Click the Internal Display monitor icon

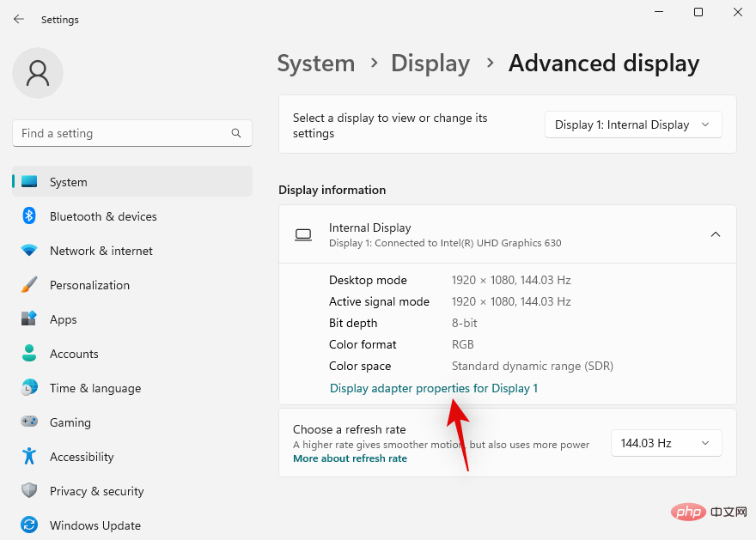(x=303, y=234)
